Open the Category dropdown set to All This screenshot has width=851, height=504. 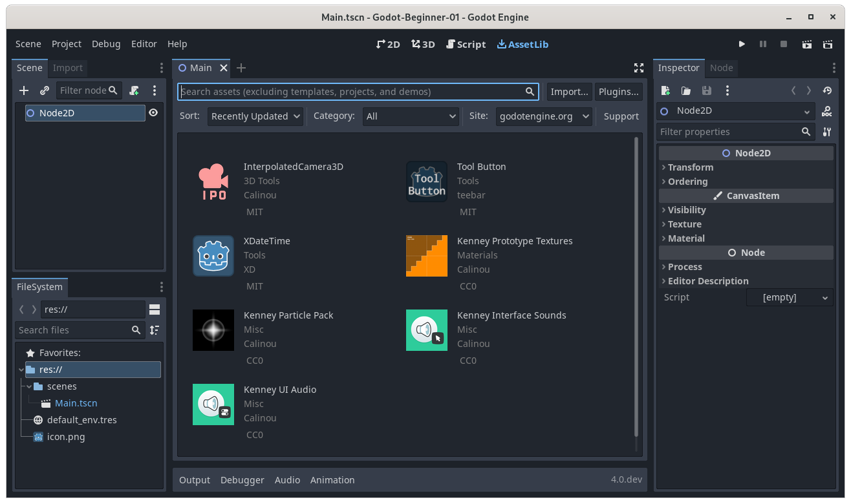pos(411,116)
